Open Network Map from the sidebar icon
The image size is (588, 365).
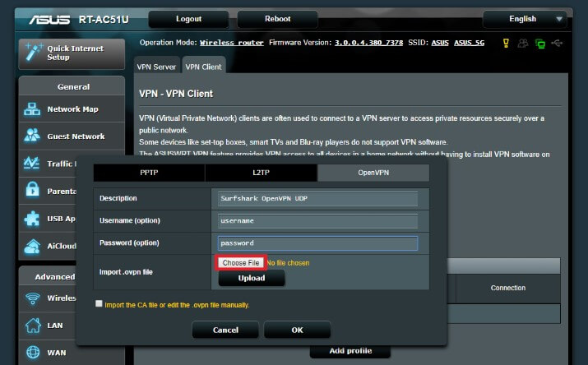33,109
